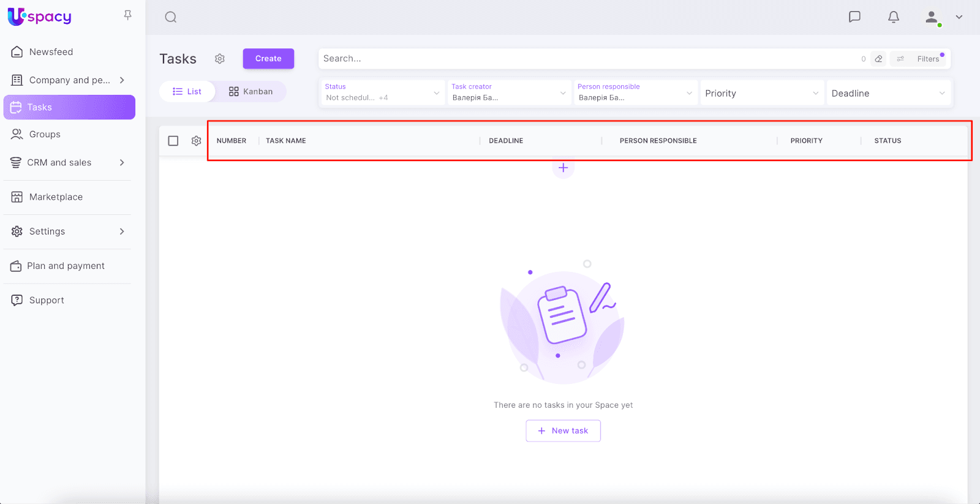
Task: Open the Deadline filter dropdown
Action: click(x=889, y=93)
